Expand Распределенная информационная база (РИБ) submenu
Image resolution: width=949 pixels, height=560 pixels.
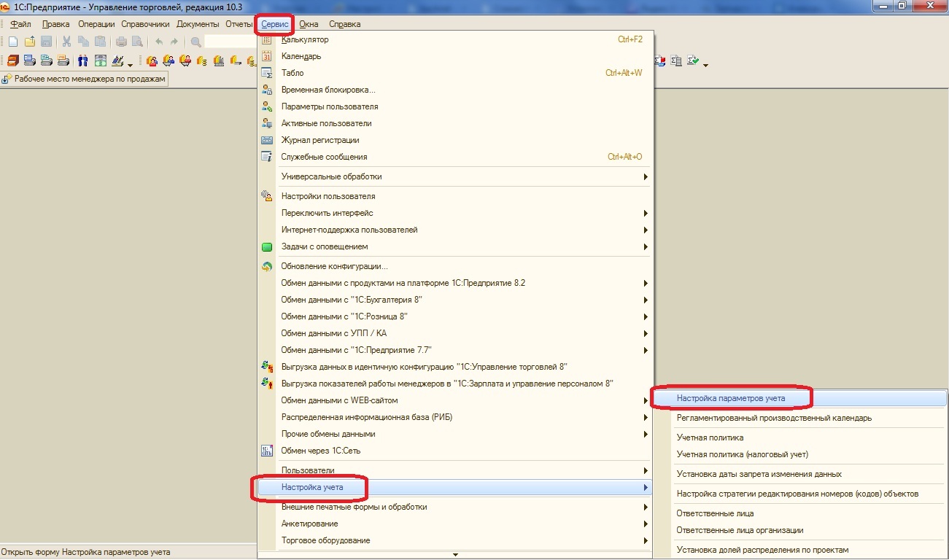coord(456,417)
